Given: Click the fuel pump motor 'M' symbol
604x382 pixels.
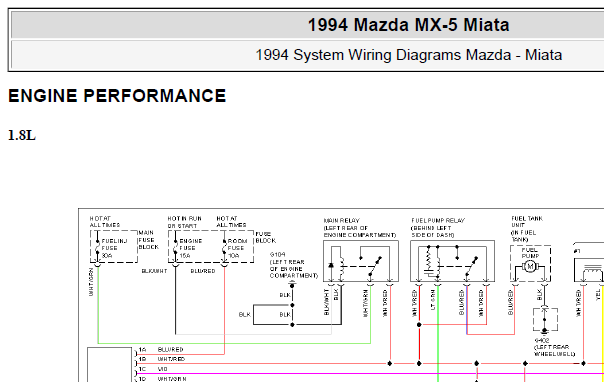Looking at the screenshot, I should 530,266.
